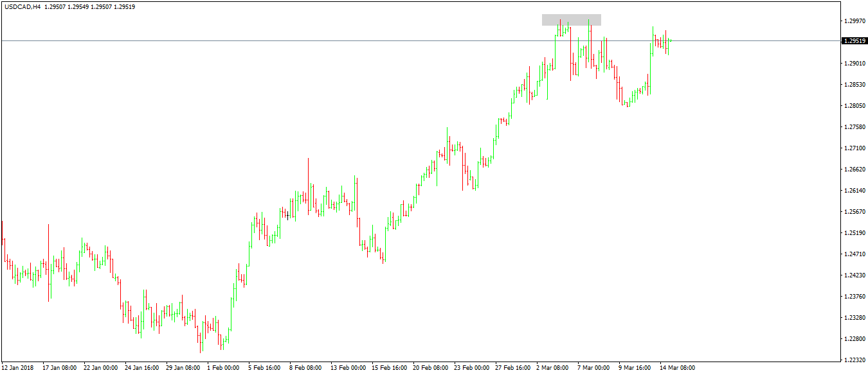Image resolution: width=868 pixels, height=375 pixels.
Task: Click the 1.27100 price axis label
Action: [x=854, y=148]
